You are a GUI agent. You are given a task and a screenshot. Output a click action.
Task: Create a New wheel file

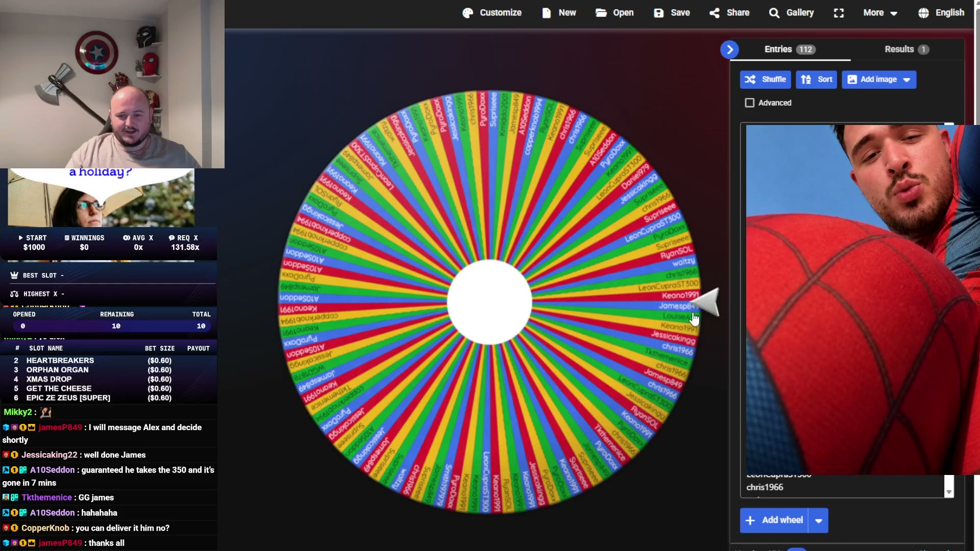(559, 13)
